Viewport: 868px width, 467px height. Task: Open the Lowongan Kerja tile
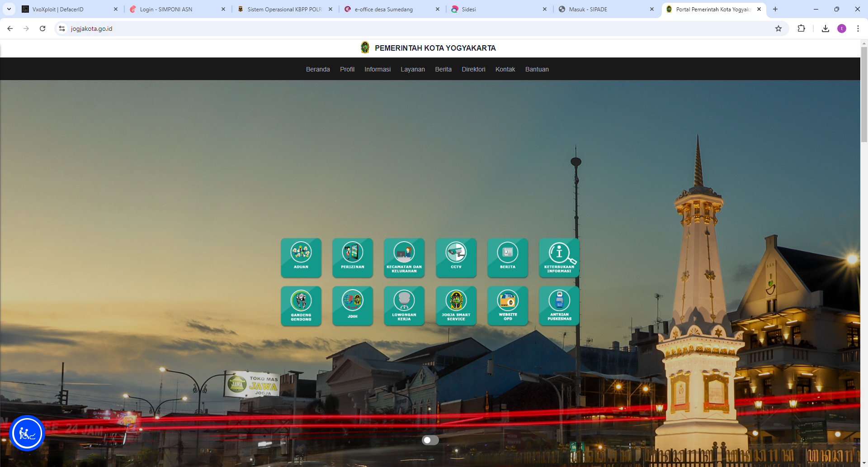[x=404, y=306]
